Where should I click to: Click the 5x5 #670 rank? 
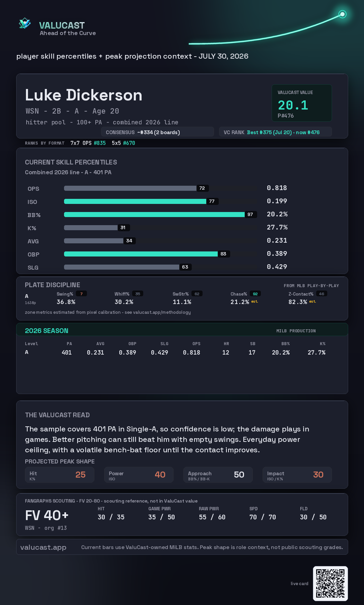point(123,143)
